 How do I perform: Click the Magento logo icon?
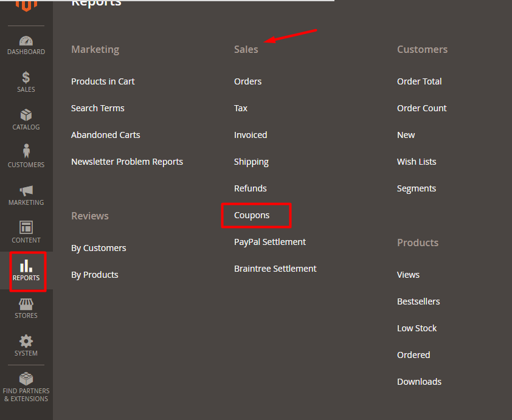click(26, 5)
